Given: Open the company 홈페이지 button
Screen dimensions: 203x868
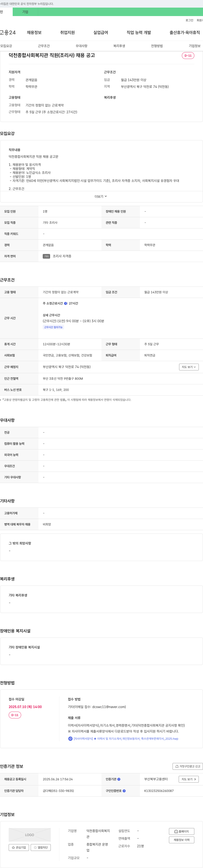Looking at the screenshot, I should [x=181, y=831].
